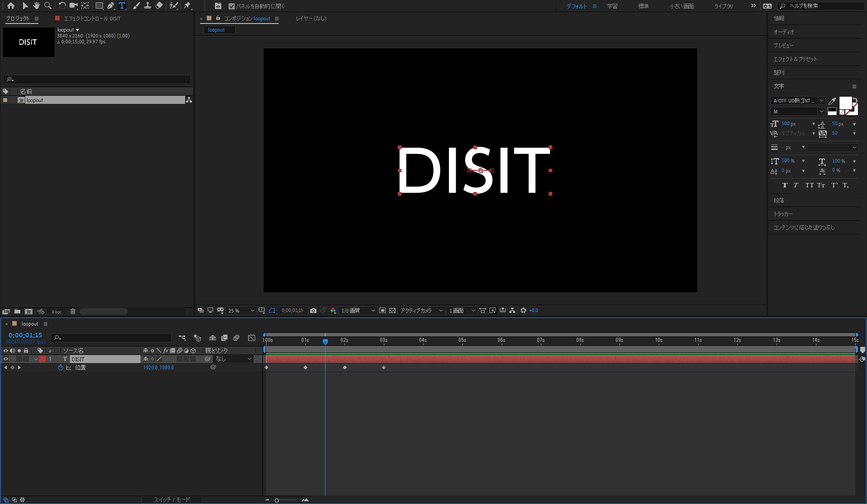Toggle transparency grid in viewer
The image size is (867, 504).
[x=392, y=310]
